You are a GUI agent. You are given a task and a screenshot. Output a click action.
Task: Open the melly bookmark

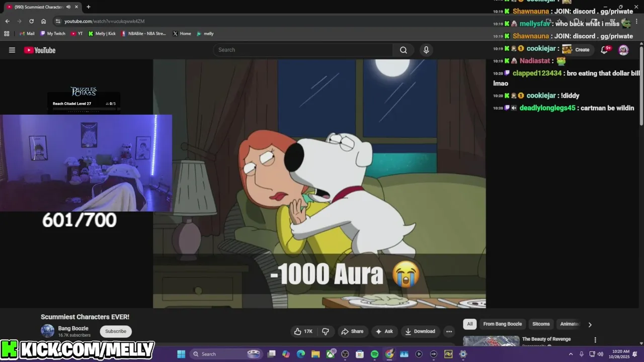(205, 34)
